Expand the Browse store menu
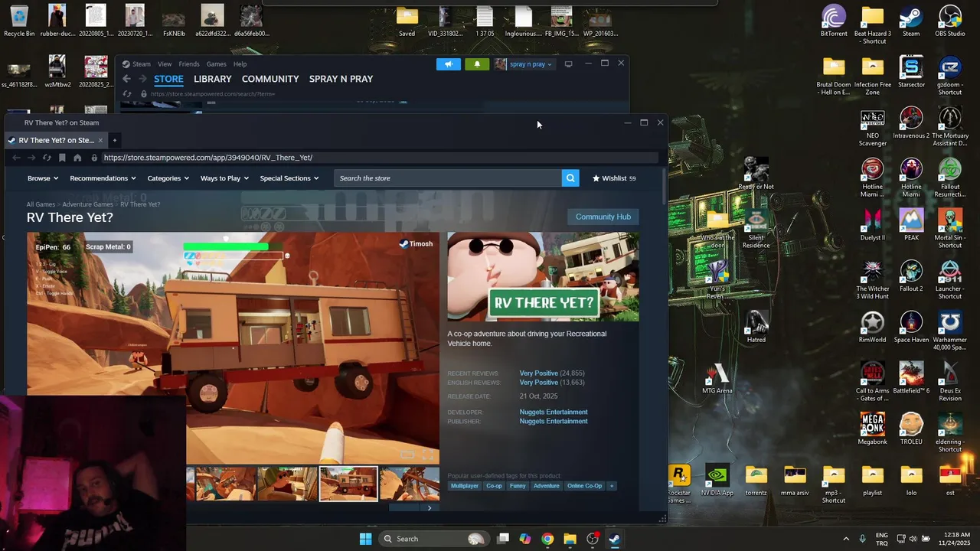 click(x=43, y=178)
